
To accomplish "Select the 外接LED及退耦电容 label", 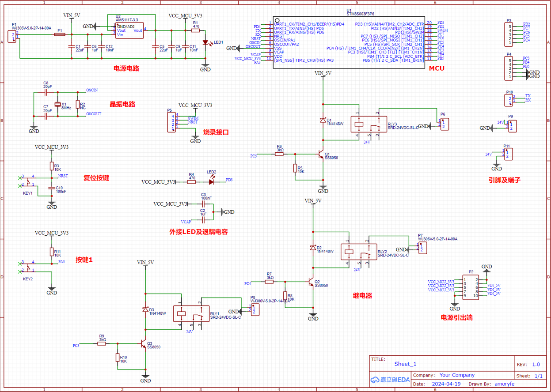I will pos(198,232).
